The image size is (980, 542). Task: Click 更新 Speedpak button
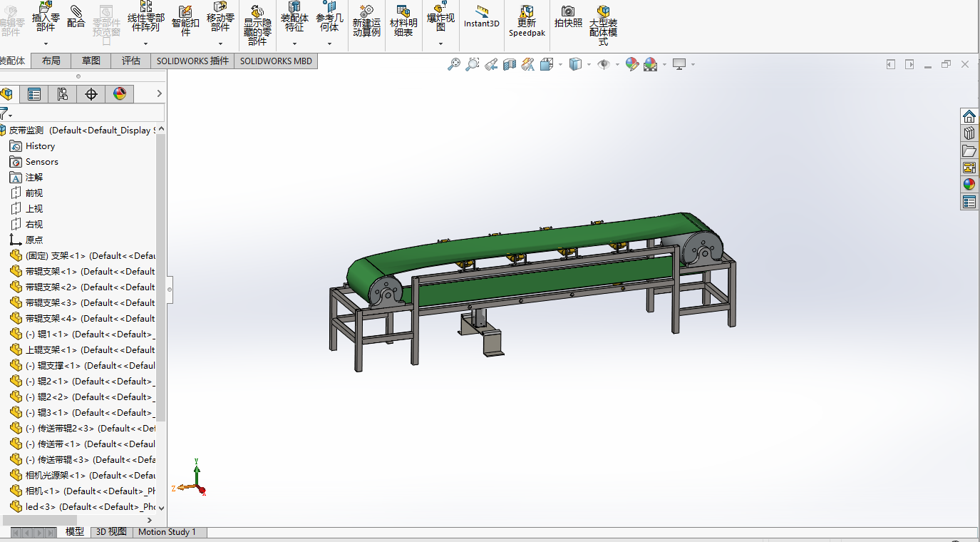tap(527, 21)
